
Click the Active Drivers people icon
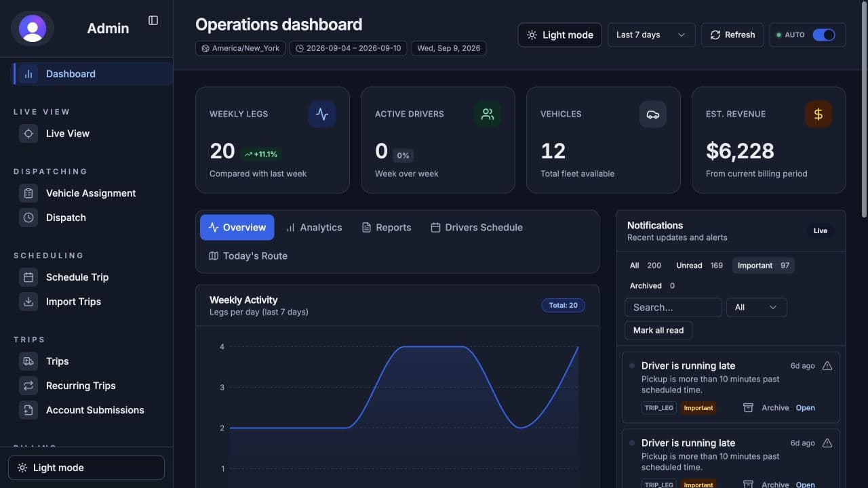click(x=488, y=115)
